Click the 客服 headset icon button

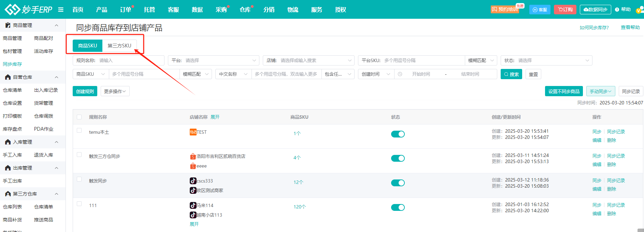pyautogui.click(x=540, y=10)
